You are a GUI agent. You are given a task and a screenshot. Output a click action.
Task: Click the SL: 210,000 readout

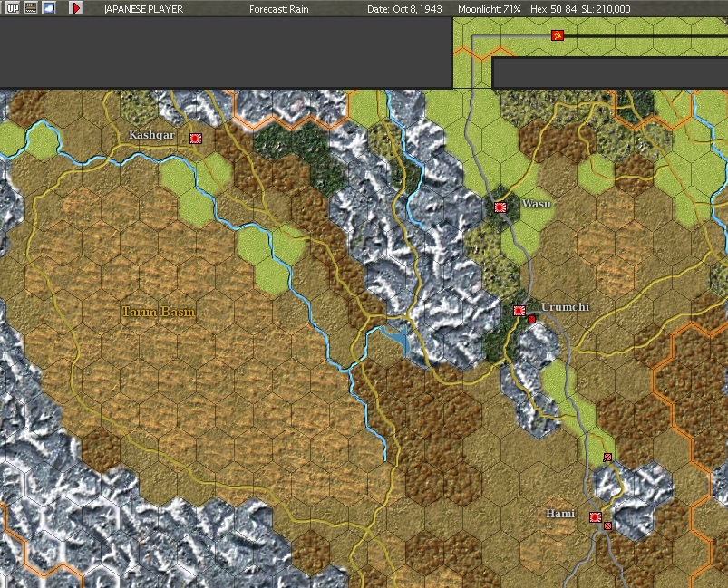(x=606, y=9)
